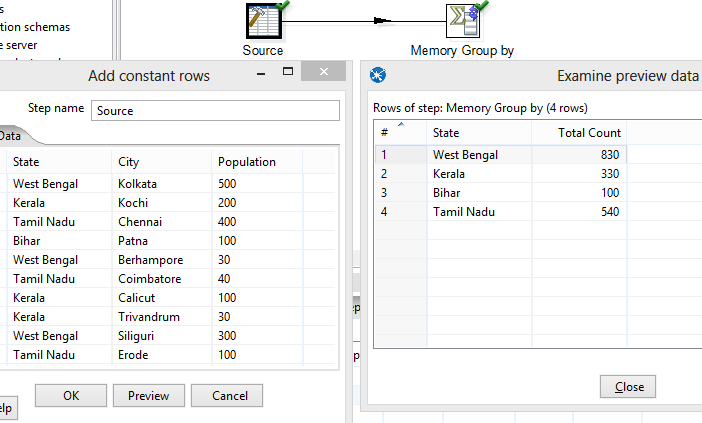Switch to the Data tab
Screen dimensions: 702x423
pyautogui.click(x=10, y=136)
